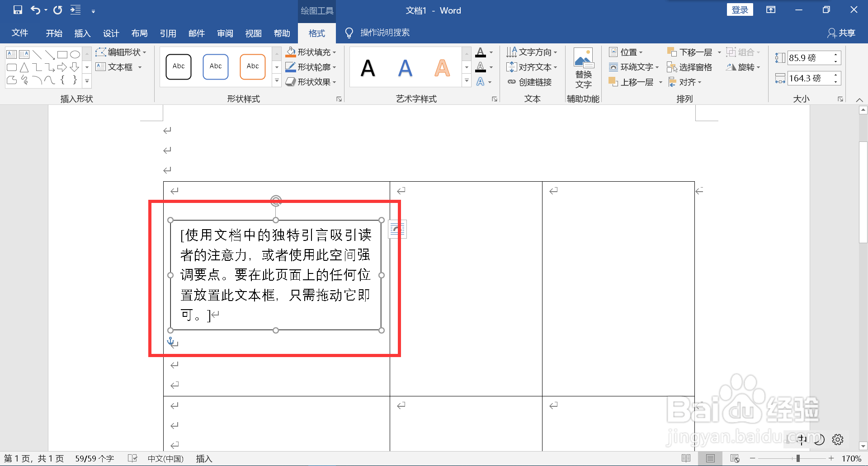
Task: Click 环绕文字 (Wrap Text)
Action: tap(633, 67)
